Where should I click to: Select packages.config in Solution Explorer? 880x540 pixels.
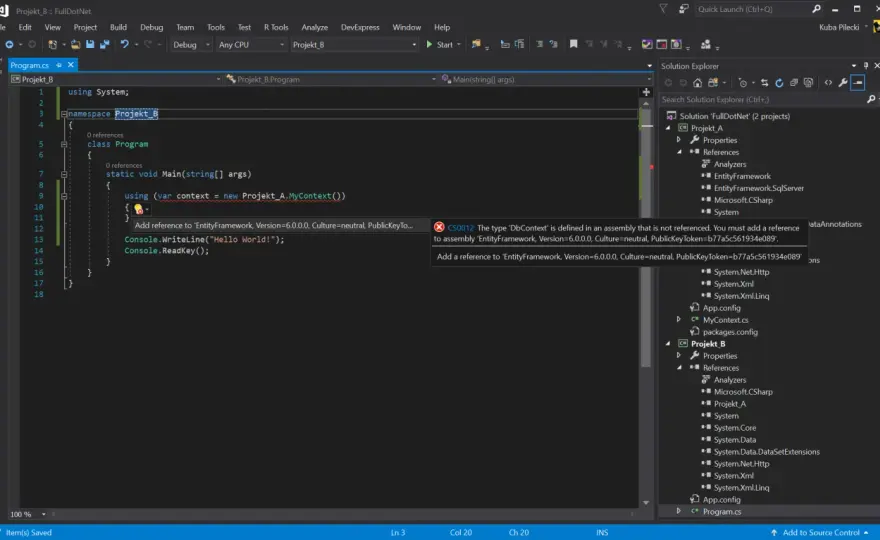click(730, 332)
